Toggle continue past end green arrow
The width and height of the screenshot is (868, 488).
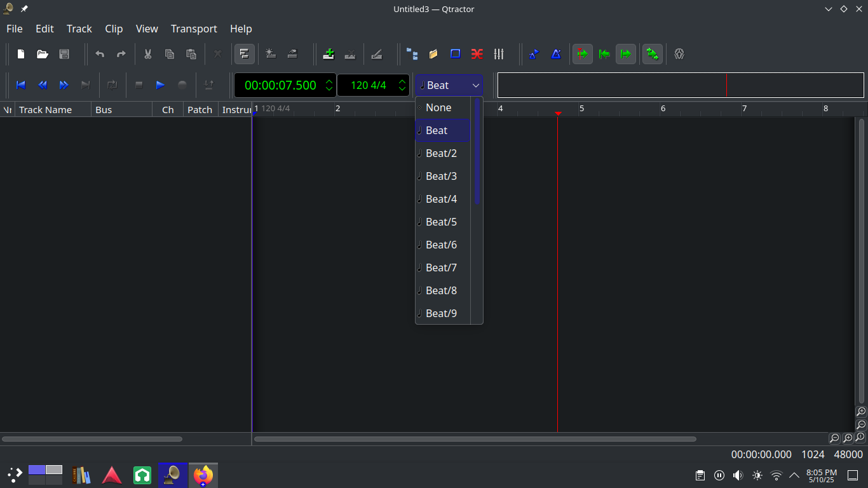point(626,54)
